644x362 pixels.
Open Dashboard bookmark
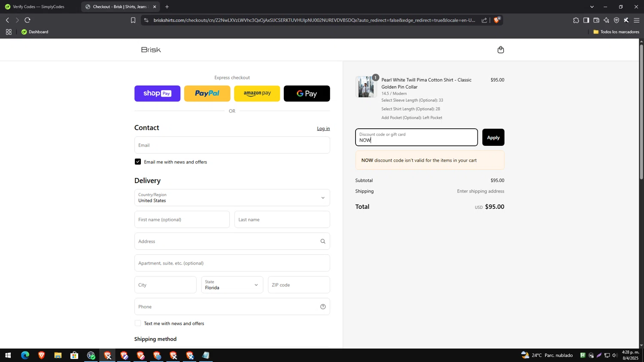tap(35, 32)
